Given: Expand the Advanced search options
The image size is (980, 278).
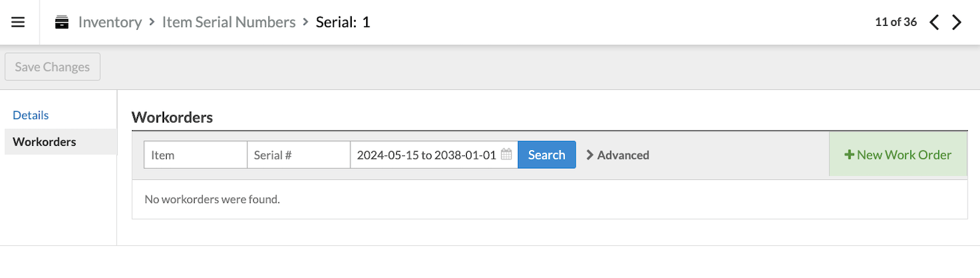Looking at the screenshot, I should point(617,155).
